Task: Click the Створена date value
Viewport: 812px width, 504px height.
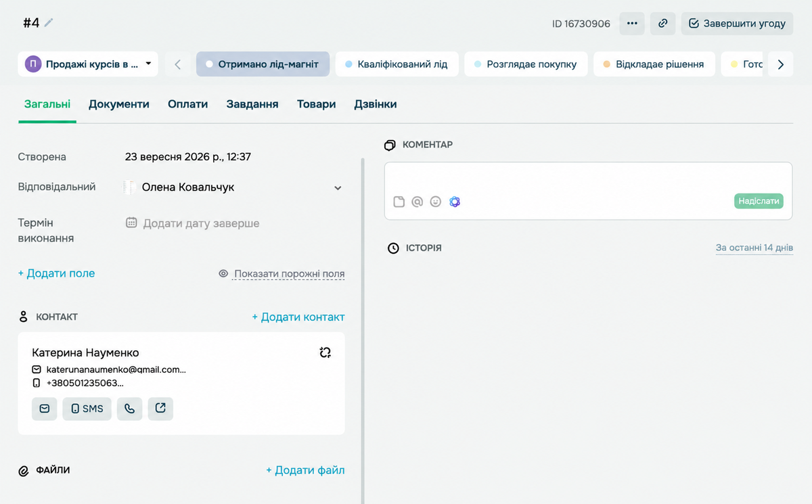Action: click(188, 157)
